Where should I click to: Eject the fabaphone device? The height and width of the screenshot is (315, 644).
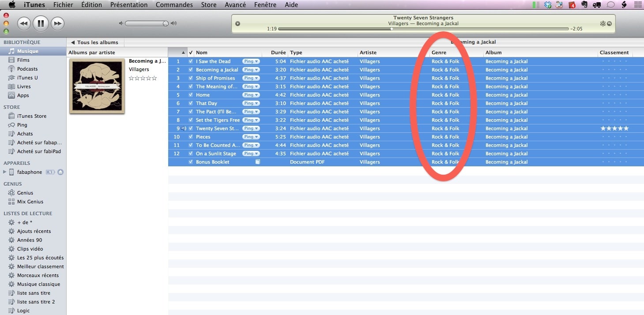(x=60, y=172)
